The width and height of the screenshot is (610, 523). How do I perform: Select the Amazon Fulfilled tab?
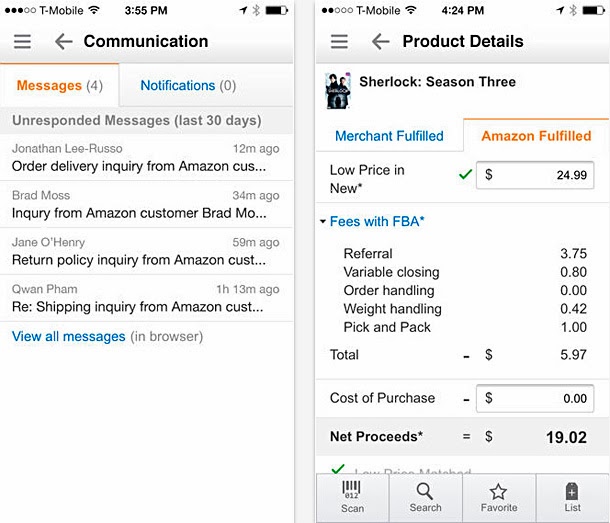(536, 136)
